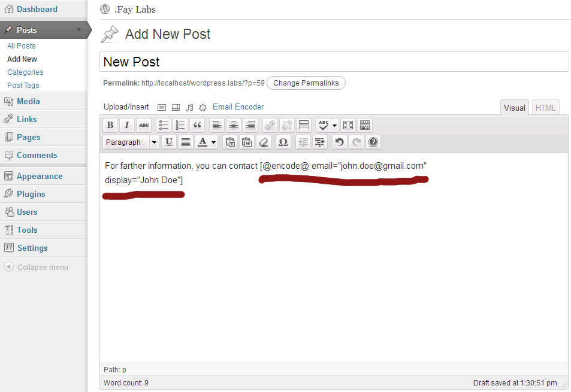
Task: Click the Add an Image upload icon
Action: click(x=162, y=107)
